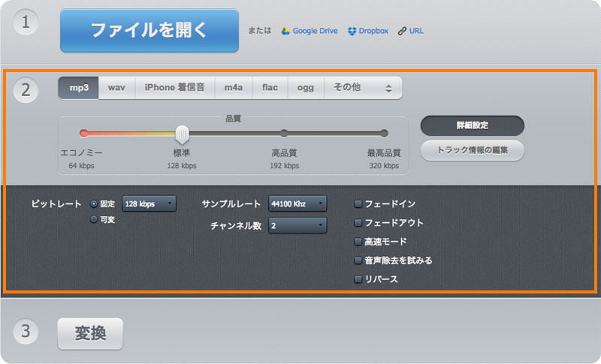Tick the リバース checkbox
Screen dimensions: 601x364
[x=358, y=279]
